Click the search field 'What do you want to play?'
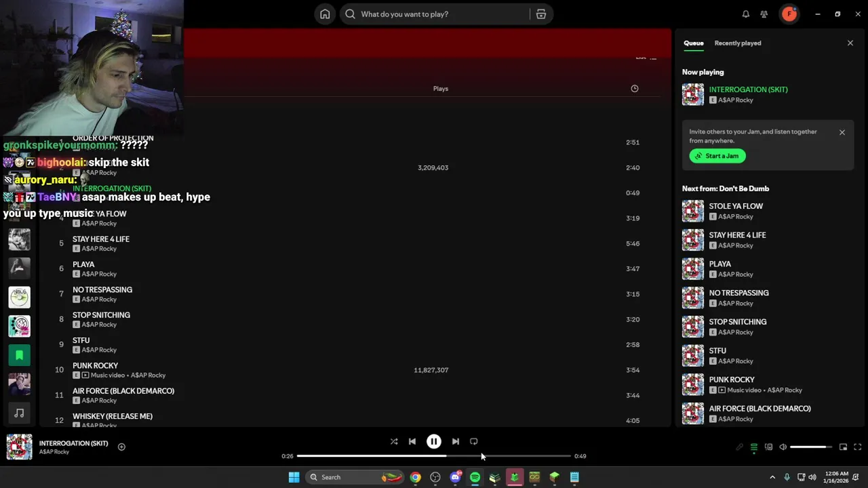This screenshot has height=488, width=868. click(x=435, y=14)
